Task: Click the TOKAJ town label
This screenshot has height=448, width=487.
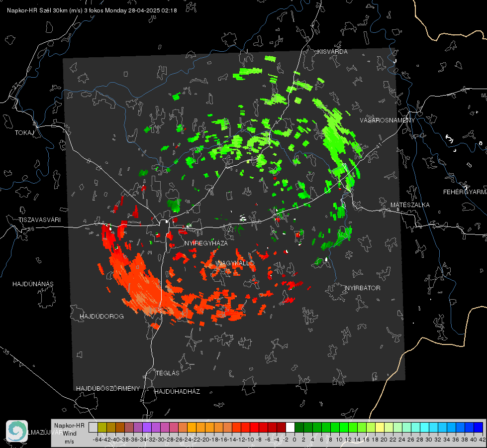Action: 24,133
